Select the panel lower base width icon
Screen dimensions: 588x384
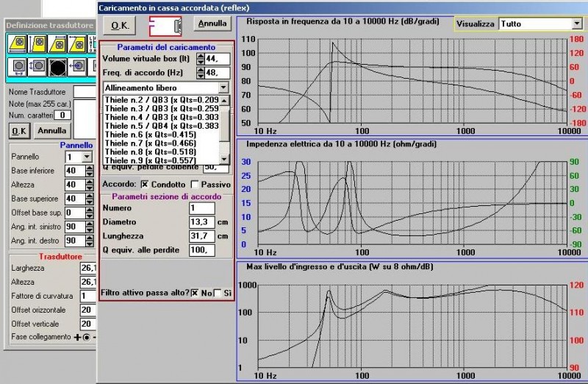point(18,43)
